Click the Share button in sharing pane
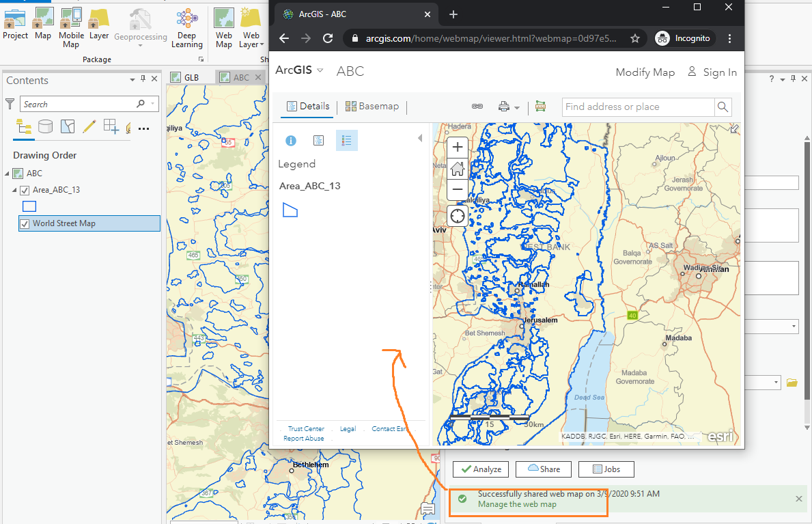The width and height of the screenshot is (812, 524). 544,469
